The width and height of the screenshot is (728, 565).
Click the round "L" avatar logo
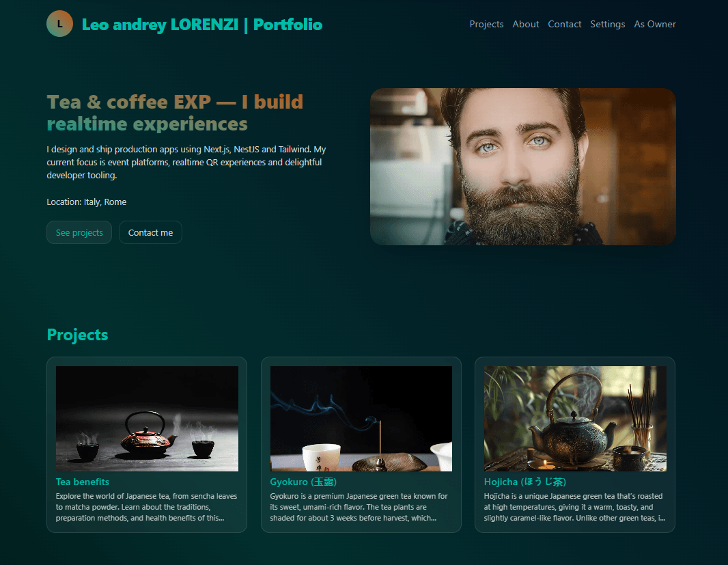59,24
